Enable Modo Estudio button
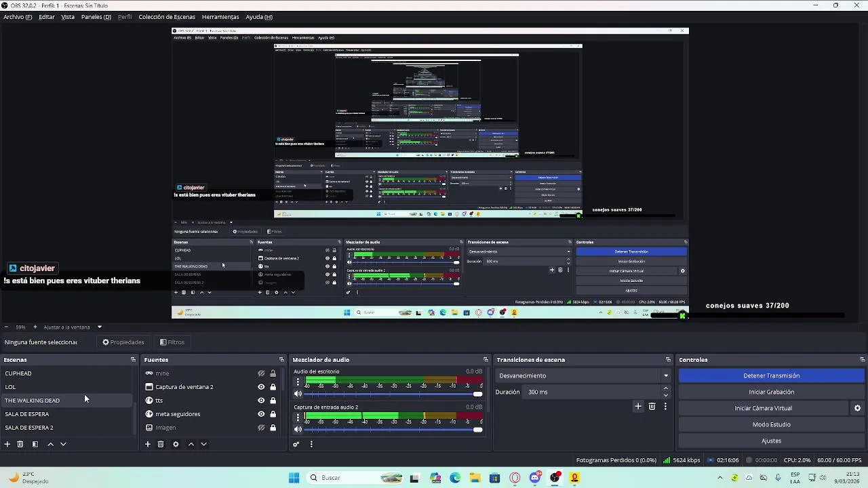The image size is (868, 488). coord(772,424)
